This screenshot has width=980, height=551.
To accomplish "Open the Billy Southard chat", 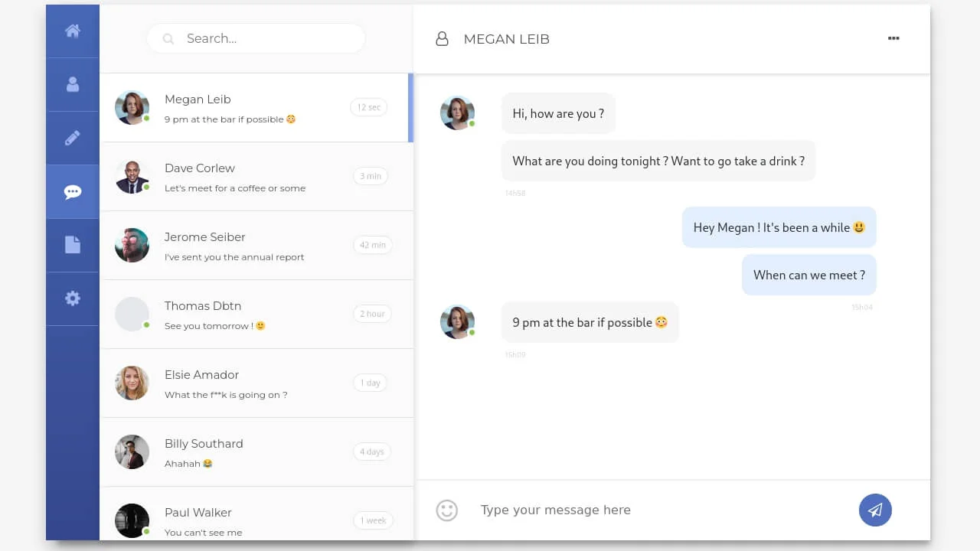I will click(x=256, y=452).
